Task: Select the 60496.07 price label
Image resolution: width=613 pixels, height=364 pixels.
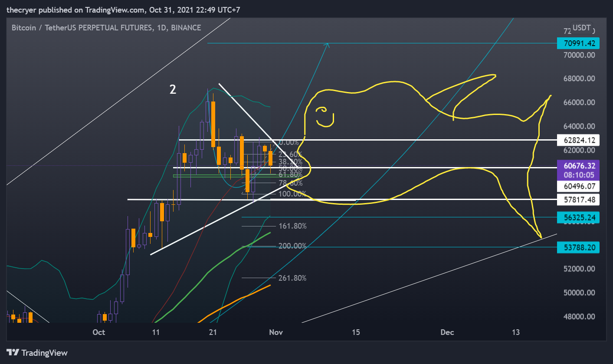Action: pyautogui.click(x=578, y=187)
